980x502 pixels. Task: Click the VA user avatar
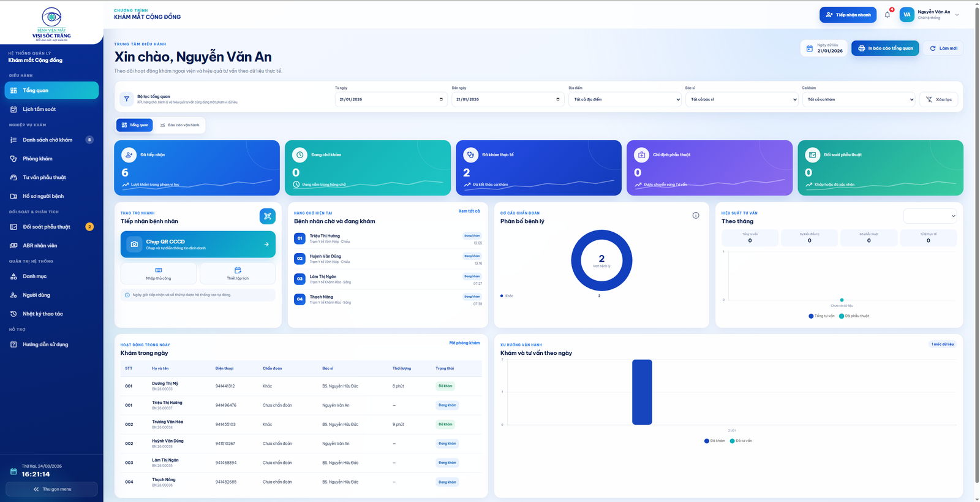907,15
